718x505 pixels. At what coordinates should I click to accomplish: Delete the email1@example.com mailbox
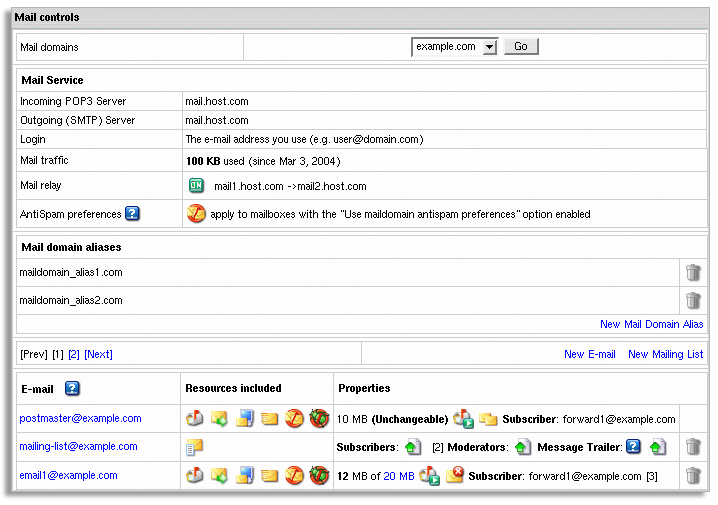693,476
